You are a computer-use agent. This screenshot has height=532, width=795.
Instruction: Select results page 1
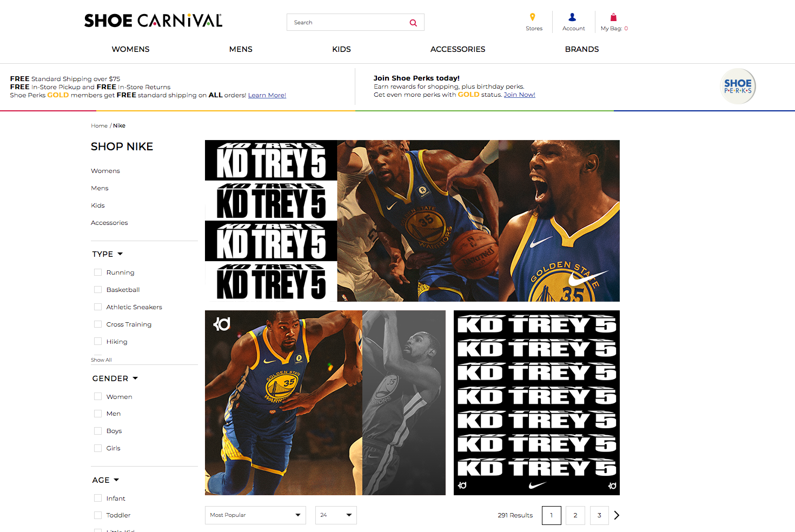coord(552,515)
